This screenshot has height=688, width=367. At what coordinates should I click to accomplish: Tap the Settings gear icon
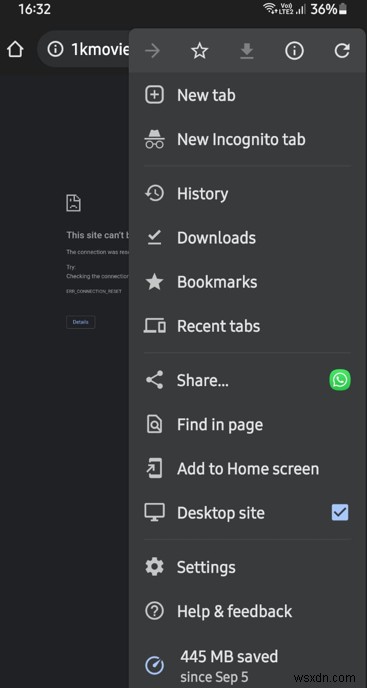coord(155,567)
